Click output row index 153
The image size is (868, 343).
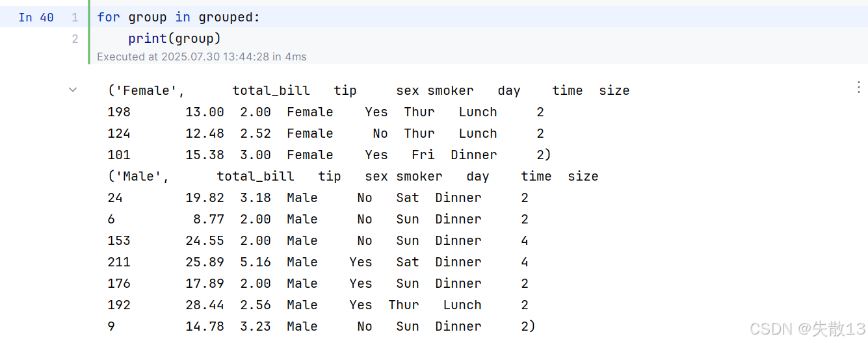(x=119, y=241)
